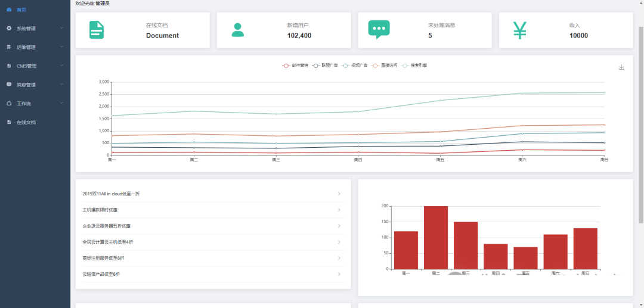Expand the 工作流 menu chevron
Image resolution: width=644 pixels, height=308 pixels.
(x=62, y=103)
